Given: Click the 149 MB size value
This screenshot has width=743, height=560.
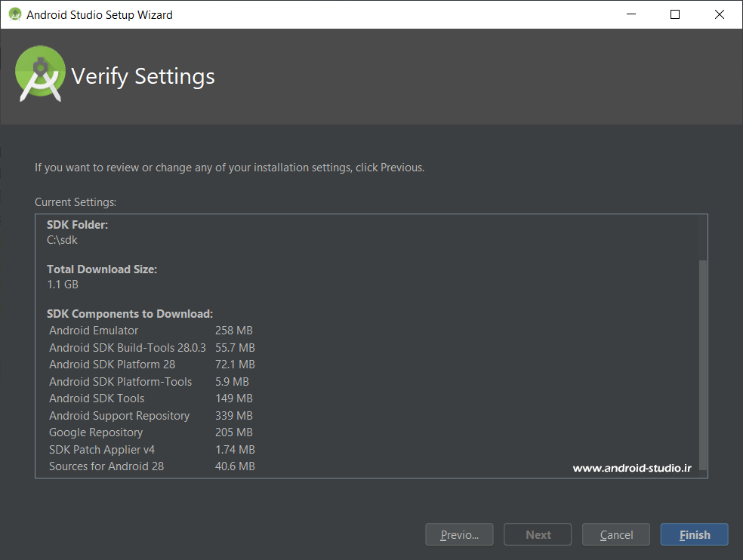Looking at the screenshot, I should tap(234, 398).
